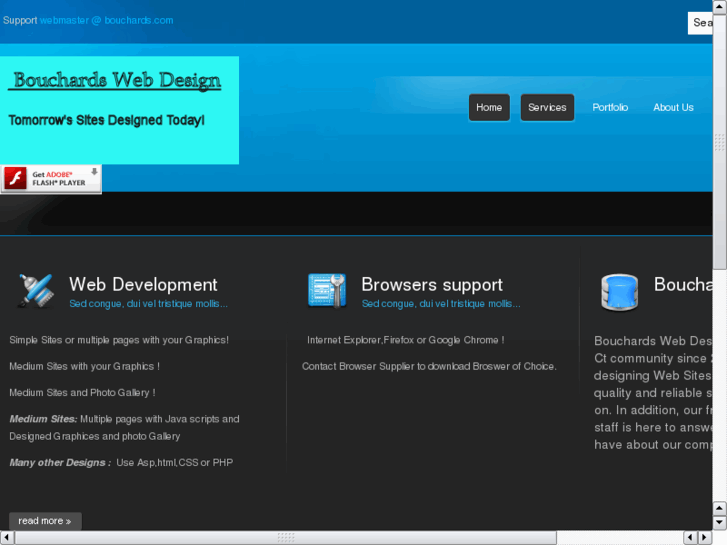Click the Web Development heading
This screenshot has height=545, width=727.
[143, 284]
